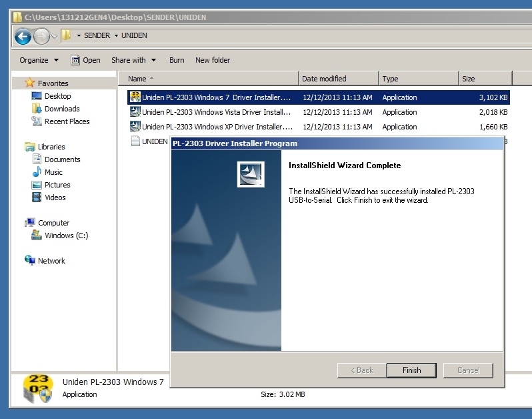Open Network in the navigation pane

point(51,261)
